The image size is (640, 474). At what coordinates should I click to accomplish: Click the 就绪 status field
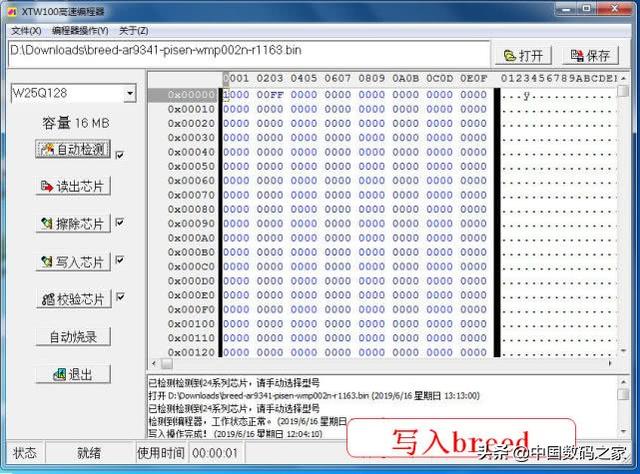coord(89,452)
